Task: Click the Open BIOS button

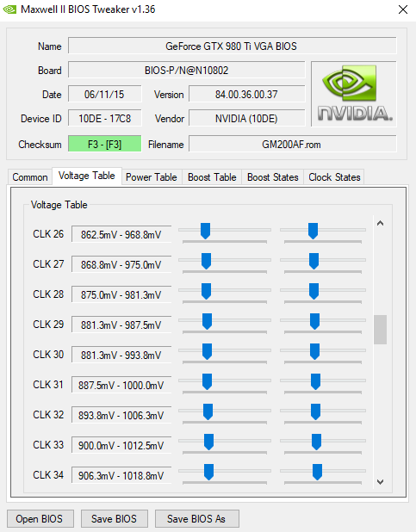Action: click(40, 518)
